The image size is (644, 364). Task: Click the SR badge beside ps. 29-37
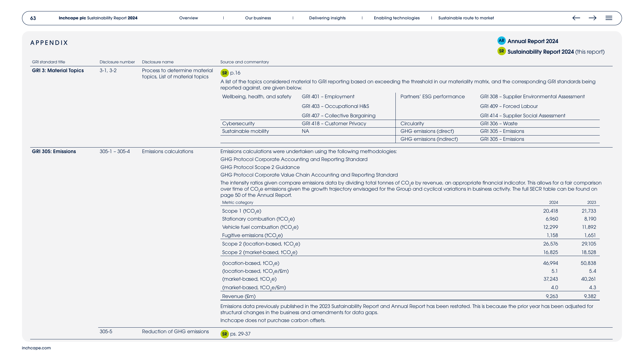tap(225, 334)
